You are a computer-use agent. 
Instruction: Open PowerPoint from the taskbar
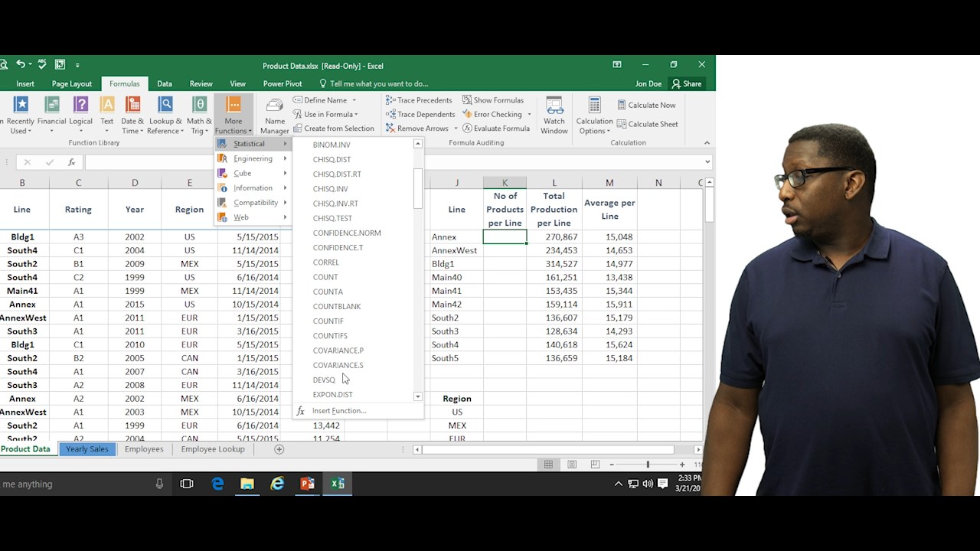307,484
